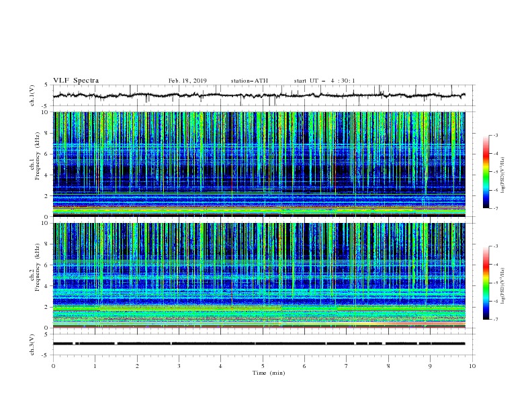Click the "ch.1(V)" waveform axis label
Image resolution: width=532 pixels, height=411 pixels.
pyautogui.click(x=32, y=95)
